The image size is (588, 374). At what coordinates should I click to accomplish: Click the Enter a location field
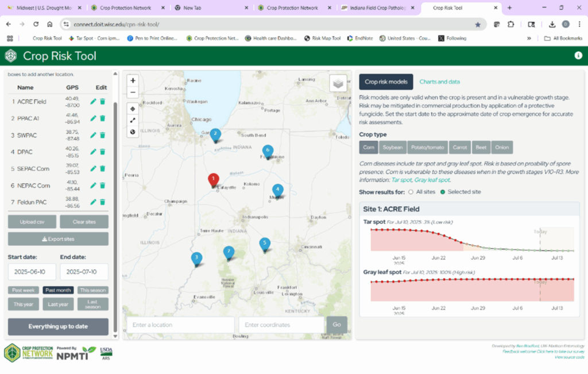(x=180, y=325)
